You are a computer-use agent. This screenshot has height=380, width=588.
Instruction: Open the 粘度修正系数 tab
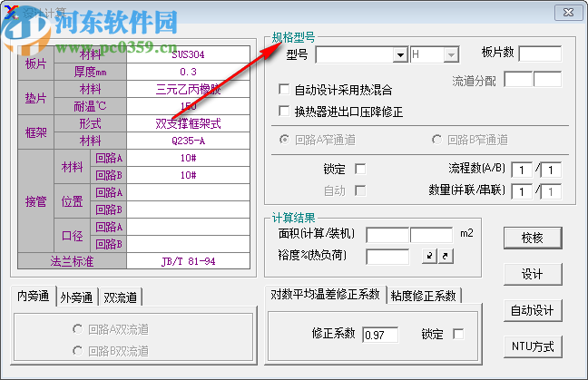pos(424,296)
